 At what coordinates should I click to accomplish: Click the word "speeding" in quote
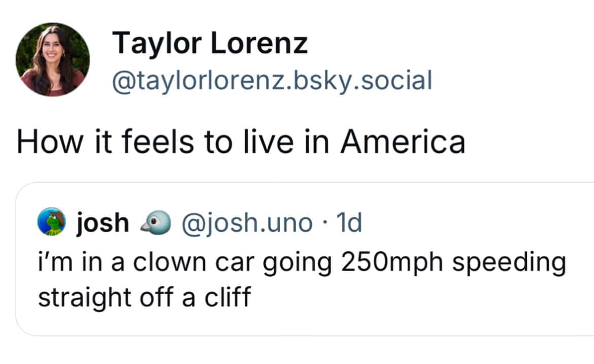[x=509, y=263]
